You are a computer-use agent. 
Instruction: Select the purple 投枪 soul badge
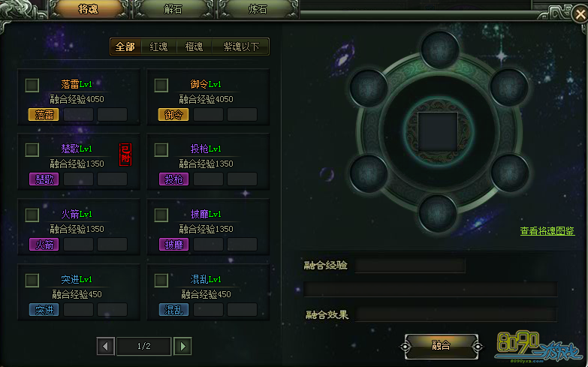pos(173,179)
